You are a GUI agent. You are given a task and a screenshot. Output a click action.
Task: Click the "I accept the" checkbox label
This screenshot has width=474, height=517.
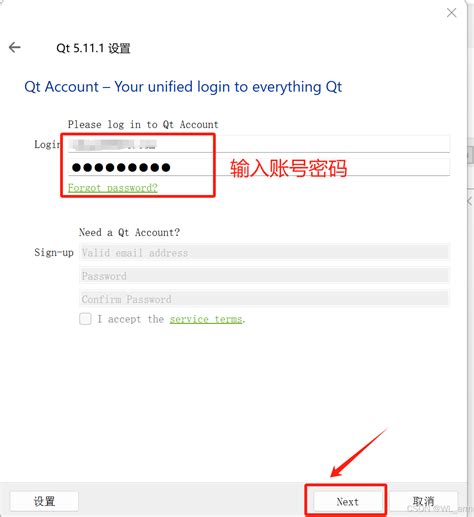pos(130,319)
